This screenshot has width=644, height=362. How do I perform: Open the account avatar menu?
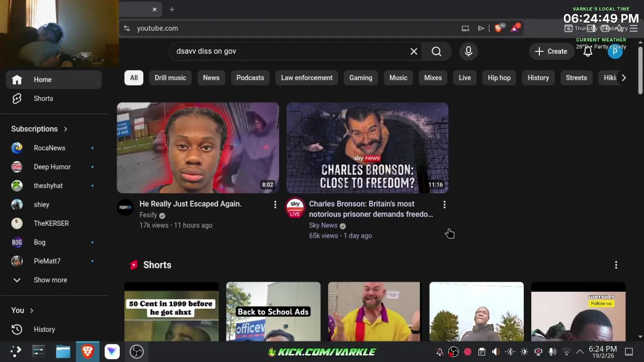[x=615, y=51]
